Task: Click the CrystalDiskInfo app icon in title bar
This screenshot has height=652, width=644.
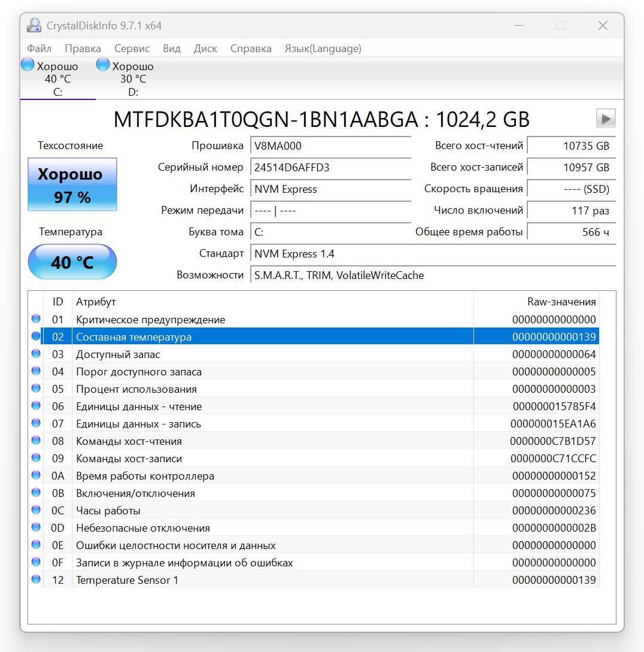Action: point(34,25)
